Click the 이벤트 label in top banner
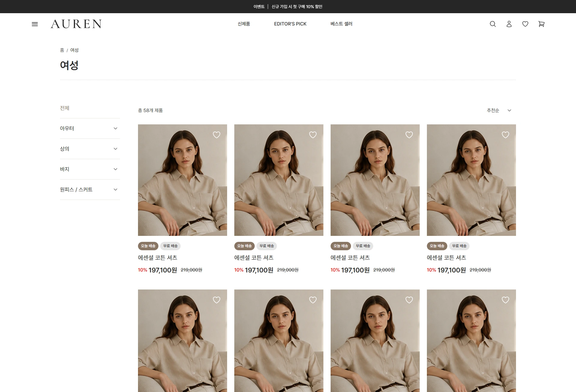 tap(259, 7)
